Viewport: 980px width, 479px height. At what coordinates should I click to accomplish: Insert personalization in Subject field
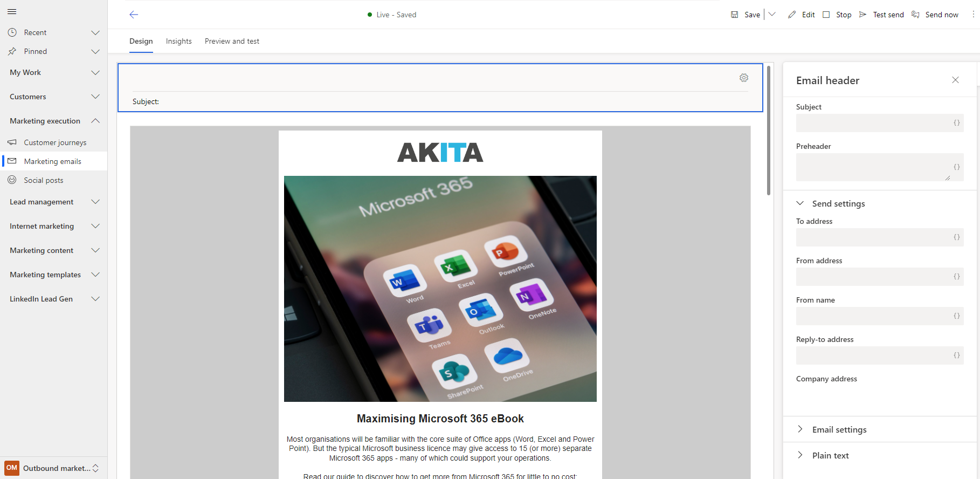pyautogui.click(x=957, y=123)
